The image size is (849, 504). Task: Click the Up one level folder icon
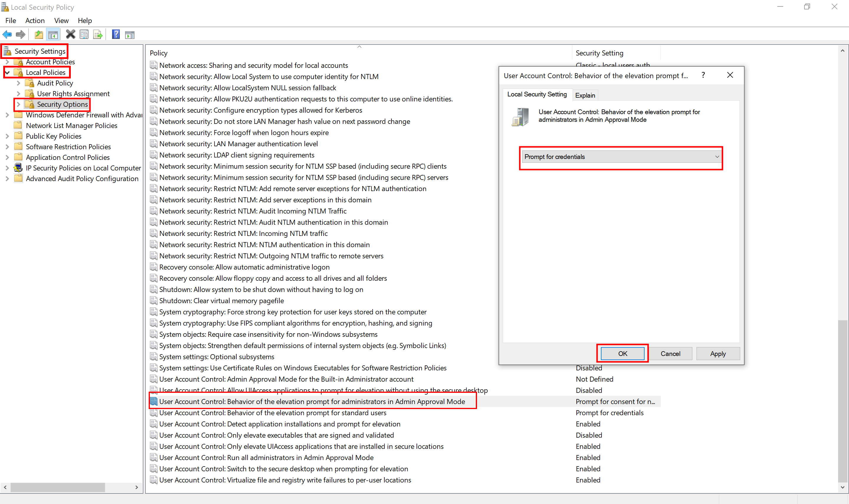pyautogui.click(x=39, y=34)
